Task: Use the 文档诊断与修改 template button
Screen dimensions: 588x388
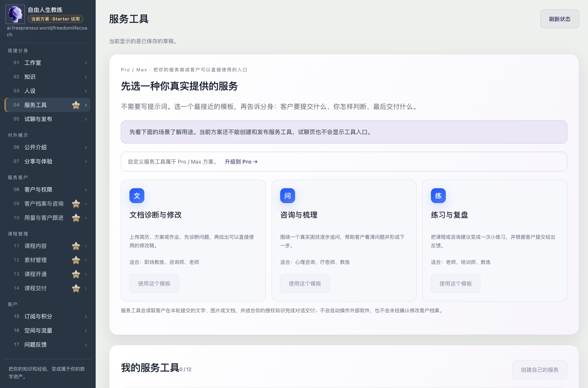Action: (154, 284)
